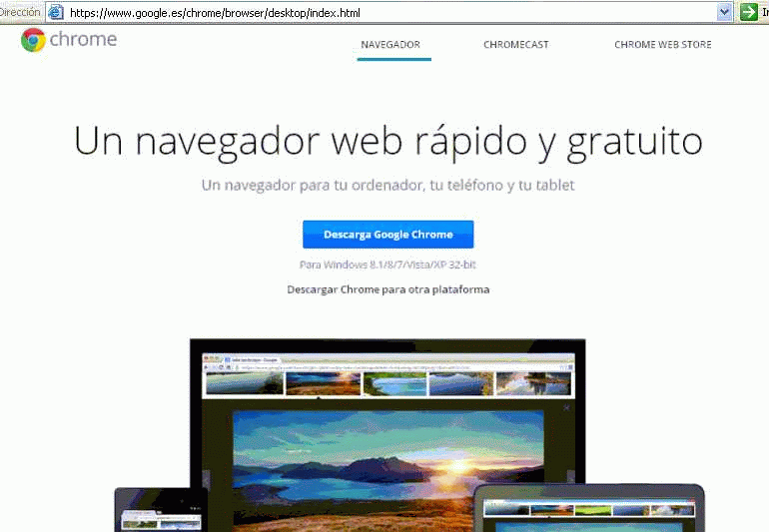Click the page icon in address bar
This screenshot has width=769, height=532.
(x=55, y=12)
